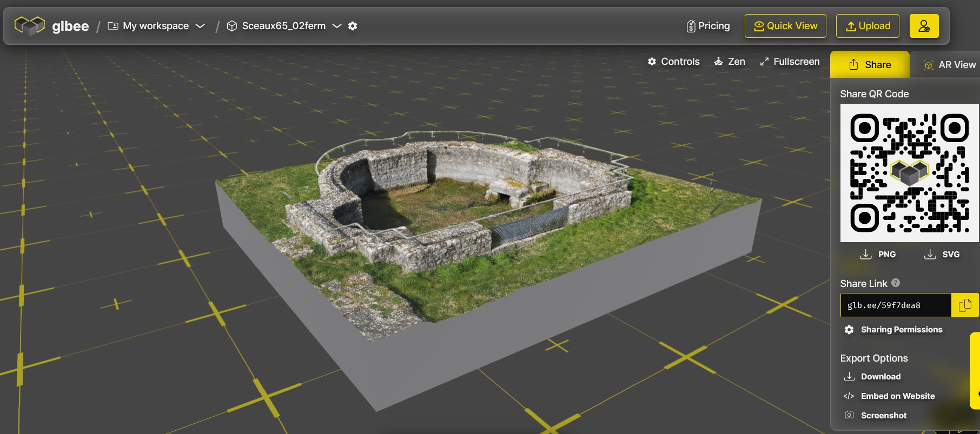The height and width of the screenshot is (434, 980).
Task: Click the glb.ee share link field
Action: (x=895, y=305)
